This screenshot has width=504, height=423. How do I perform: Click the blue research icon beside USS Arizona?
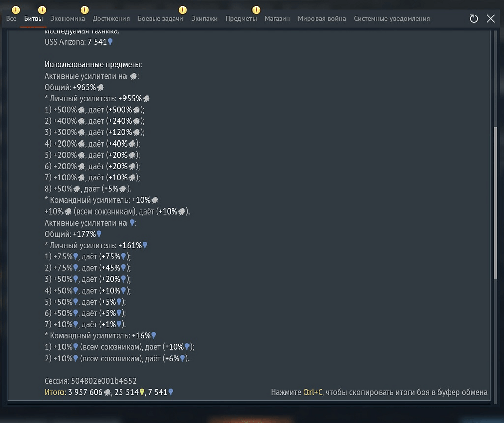[110, 42]
